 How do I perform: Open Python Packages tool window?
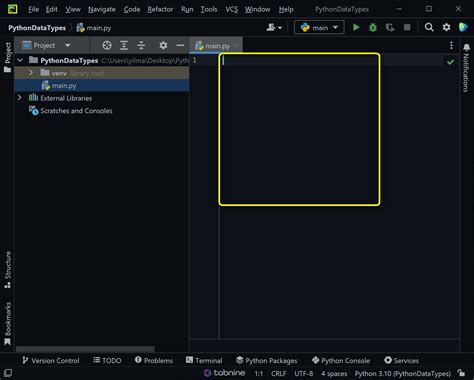pyautogui.click(x=267, y=360)
